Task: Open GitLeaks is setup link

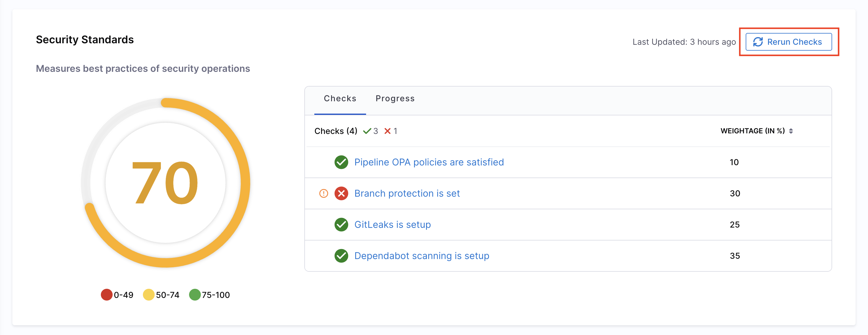Action: [x=392, y=225]
